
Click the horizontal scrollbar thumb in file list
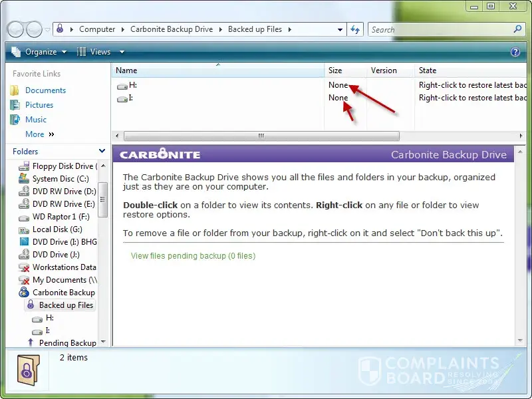(261, 136)
